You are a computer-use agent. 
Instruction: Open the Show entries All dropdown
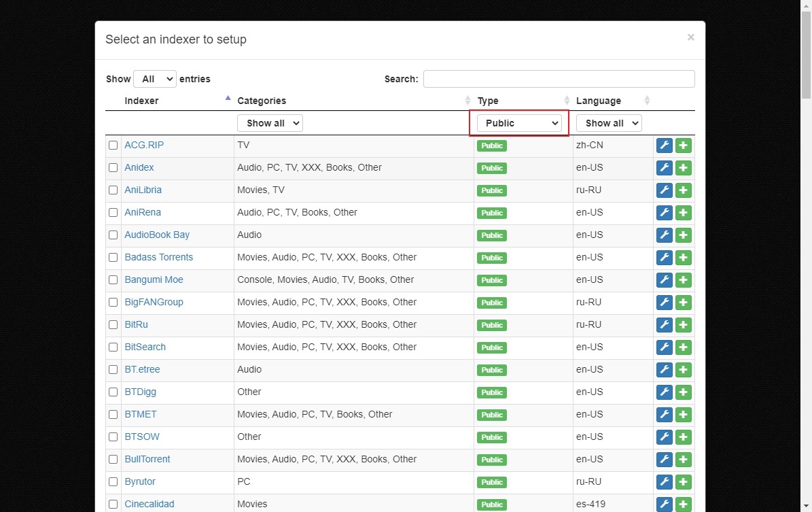[155, 79]
